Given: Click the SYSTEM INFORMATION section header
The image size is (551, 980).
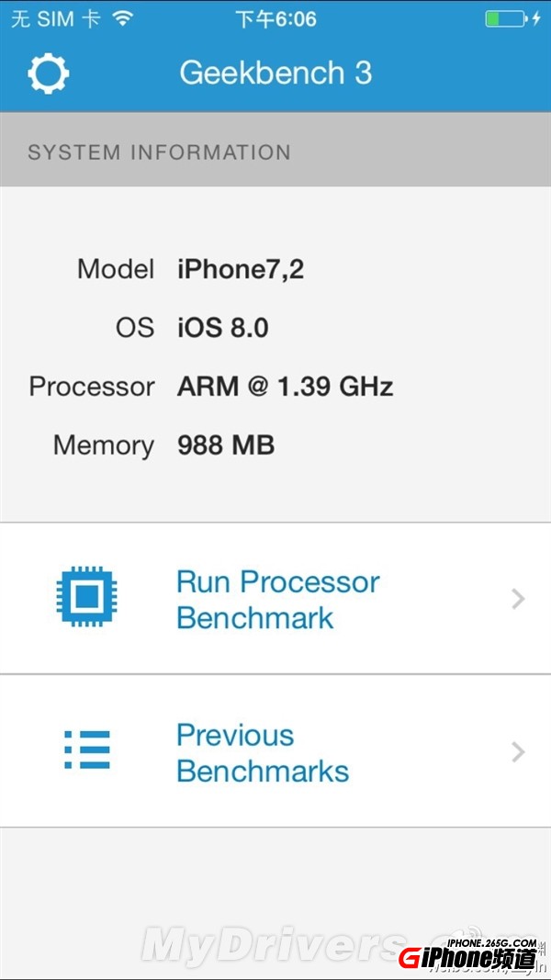Looking at the screenshot, I should point(160,152).
